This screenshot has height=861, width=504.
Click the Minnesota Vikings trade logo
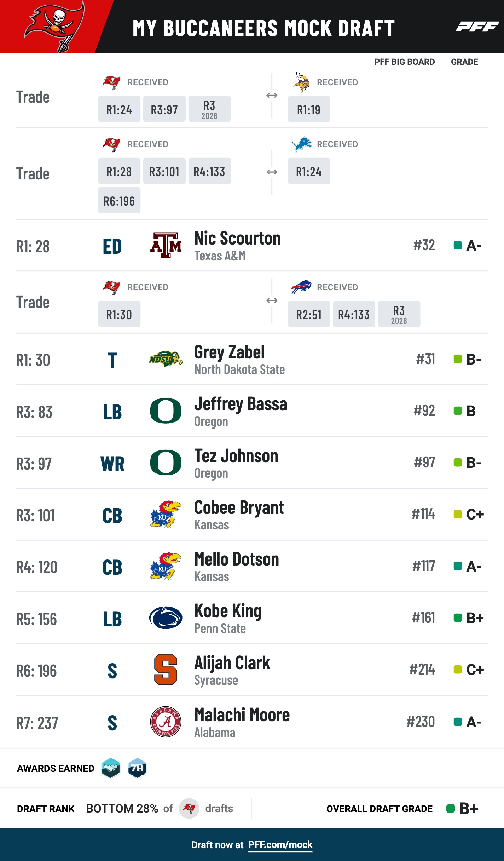[301, 82]
